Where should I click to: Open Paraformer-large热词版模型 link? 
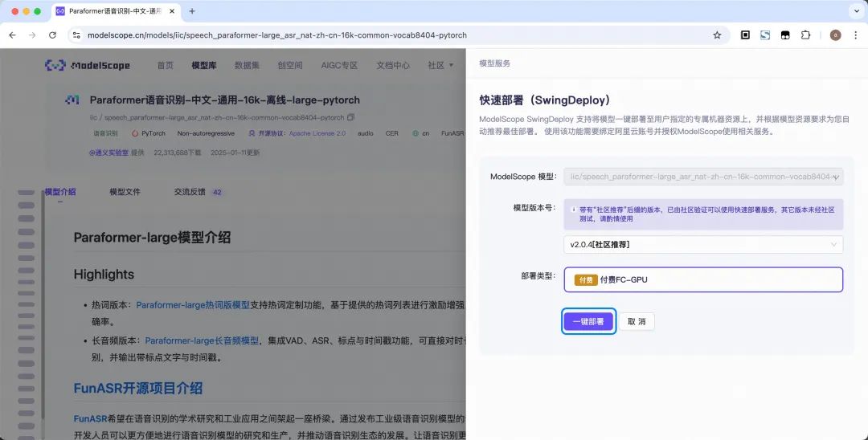coord(193,304)
